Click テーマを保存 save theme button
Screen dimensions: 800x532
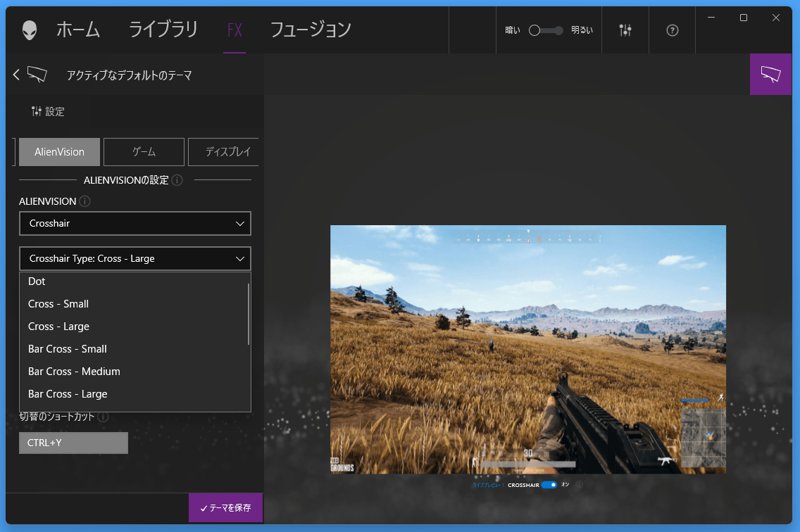[x=225, y=507]
